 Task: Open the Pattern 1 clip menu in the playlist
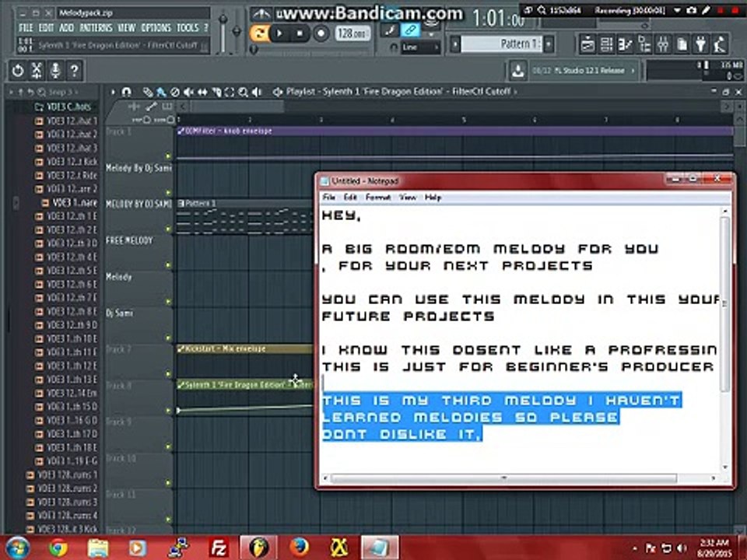[181, 204]
